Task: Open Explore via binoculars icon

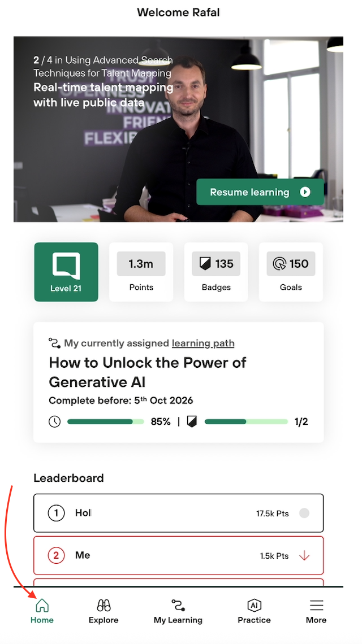Action: (104, 605)
